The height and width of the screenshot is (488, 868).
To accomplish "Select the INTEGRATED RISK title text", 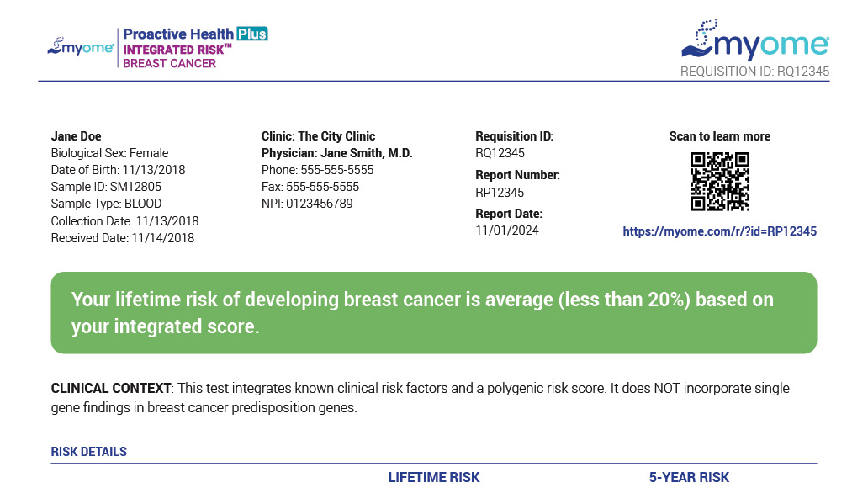I will click(x=173, y=50).
